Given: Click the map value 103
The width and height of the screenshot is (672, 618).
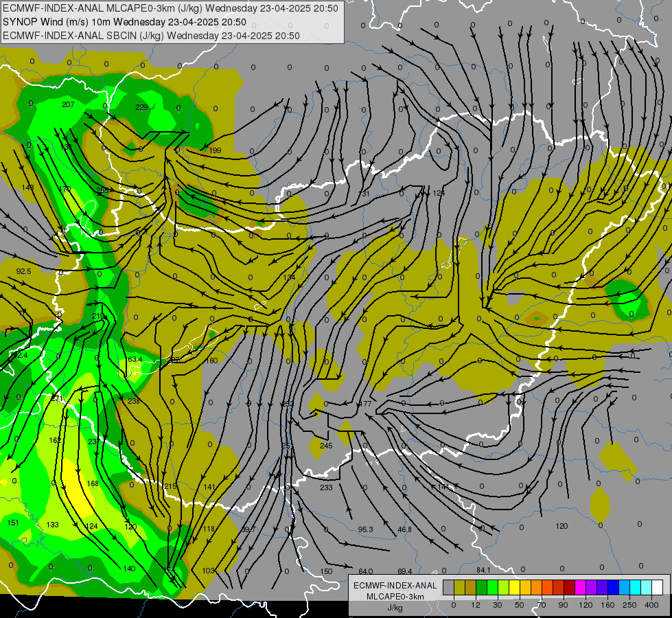Looking at the screenshot, I should pyautogui.click(x=208, y=571).
